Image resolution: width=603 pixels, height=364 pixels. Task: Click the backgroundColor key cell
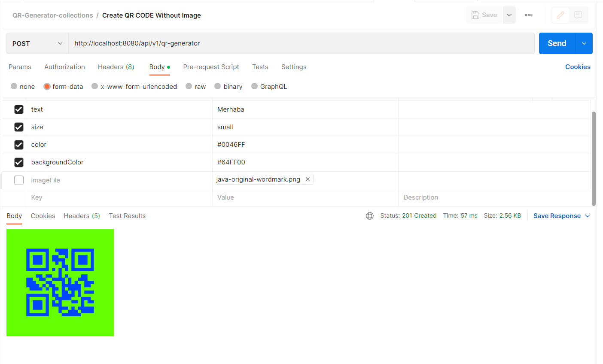[119, 162]
